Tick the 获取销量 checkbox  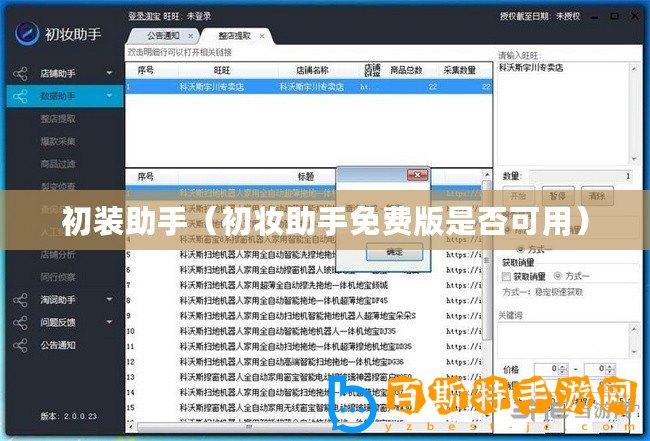tap(506, 276)
